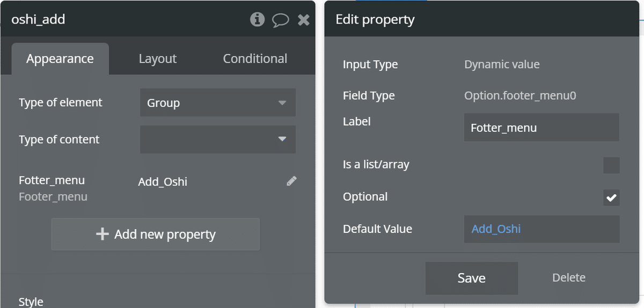Close the oshi_add property editor
Image resolution: width=644 pixels, height=308 pixels.
304,20
